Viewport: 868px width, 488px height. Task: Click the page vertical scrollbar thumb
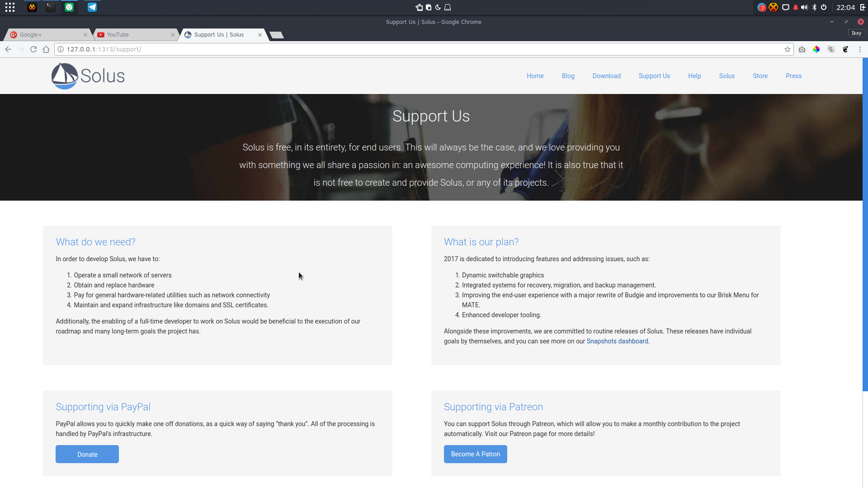click(865, 225)
